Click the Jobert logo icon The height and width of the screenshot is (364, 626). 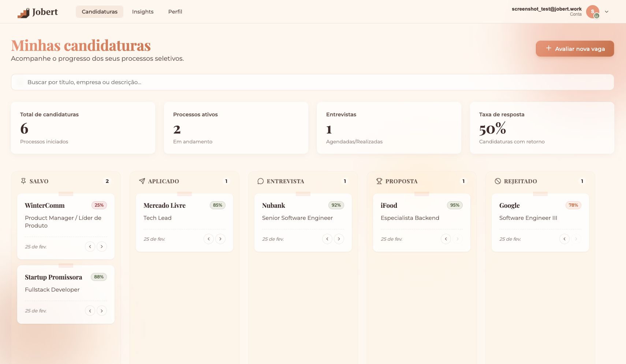23,13
